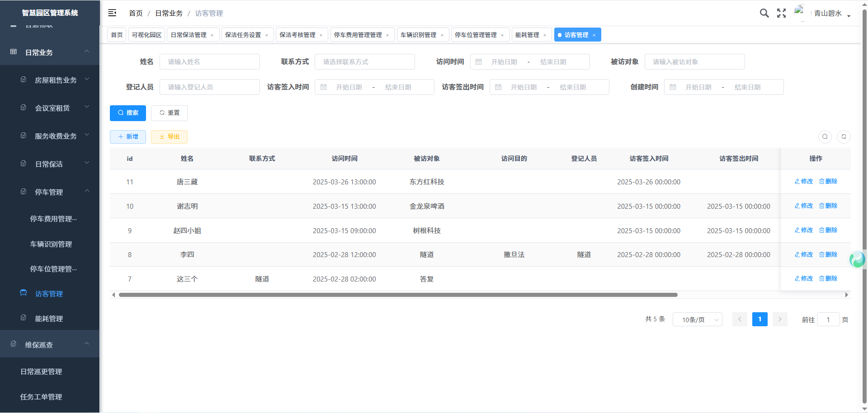Open the 10条/页 page size dropdown
This screenshot has height=413, width=868.
click(x=697, y=319)
